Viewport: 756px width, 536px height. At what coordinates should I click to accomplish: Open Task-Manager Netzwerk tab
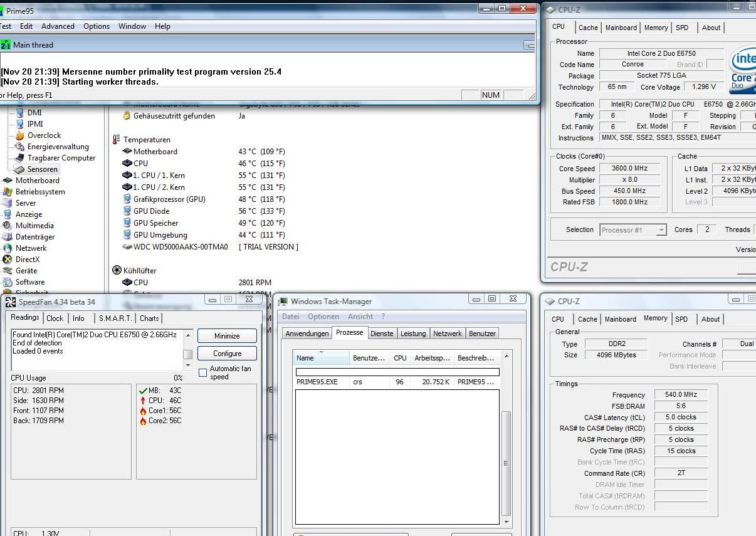click(x=448, y=334)
